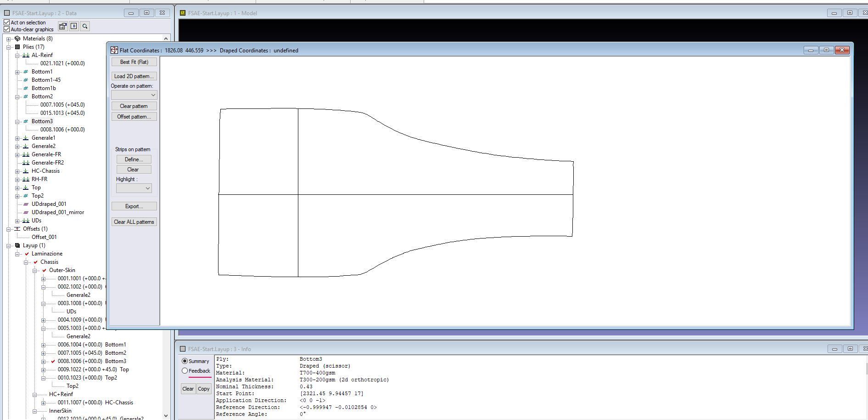Viewport: 868px width, 420px height.
Task: Select 0011.1007 HC-Chassis layup row
Action: [95, 403]
